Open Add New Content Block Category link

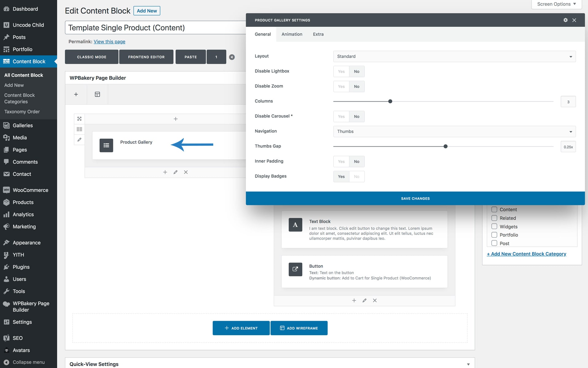click(x=526, y=254)
